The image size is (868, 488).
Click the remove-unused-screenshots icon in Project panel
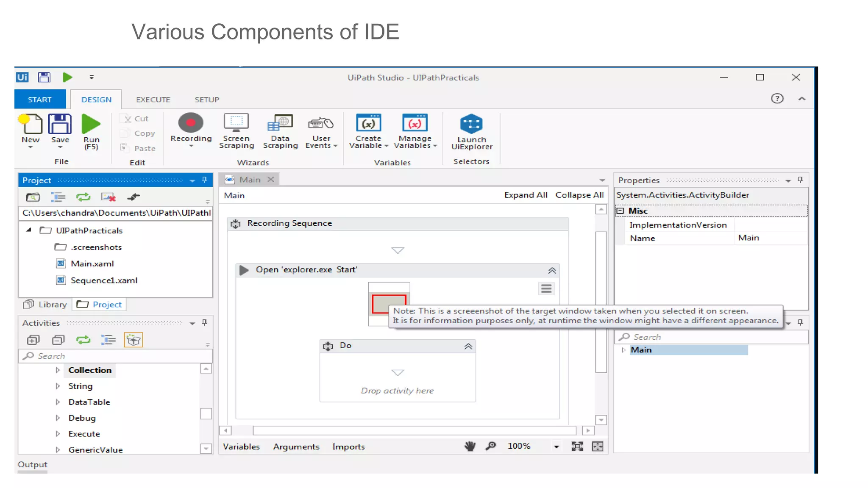pos(108,197)
